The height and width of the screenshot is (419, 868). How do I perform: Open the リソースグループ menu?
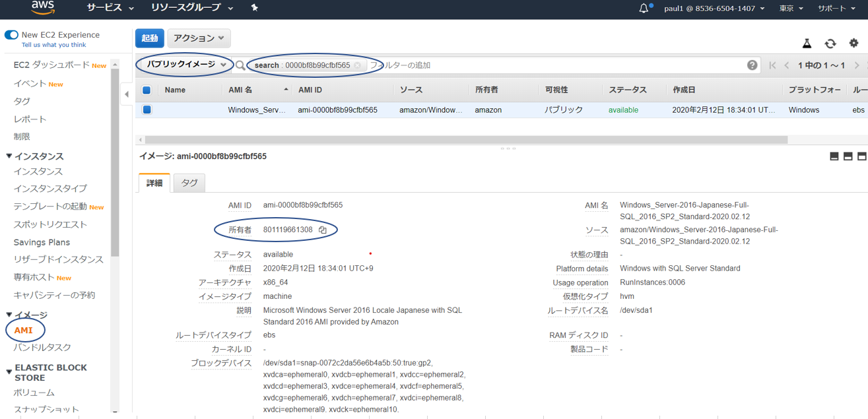pos(192,8)
